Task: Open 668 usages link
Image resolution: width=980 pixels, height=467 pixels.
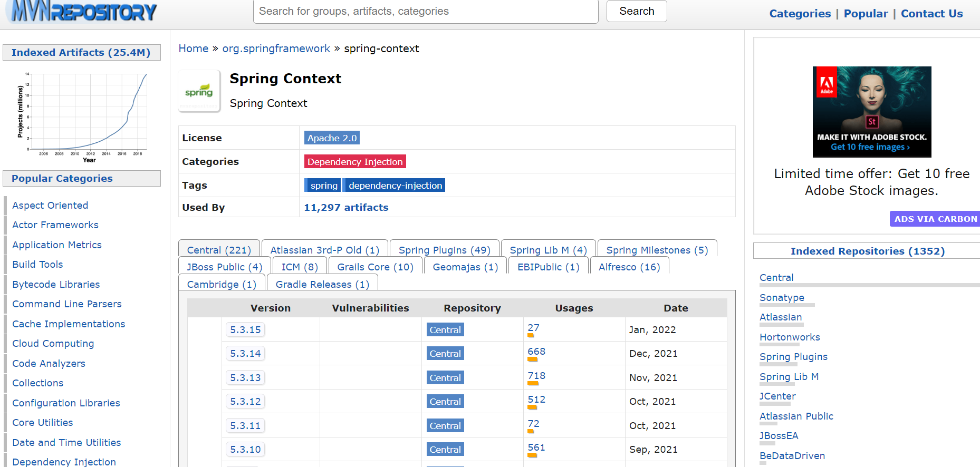Action: [x=536, y=352]
